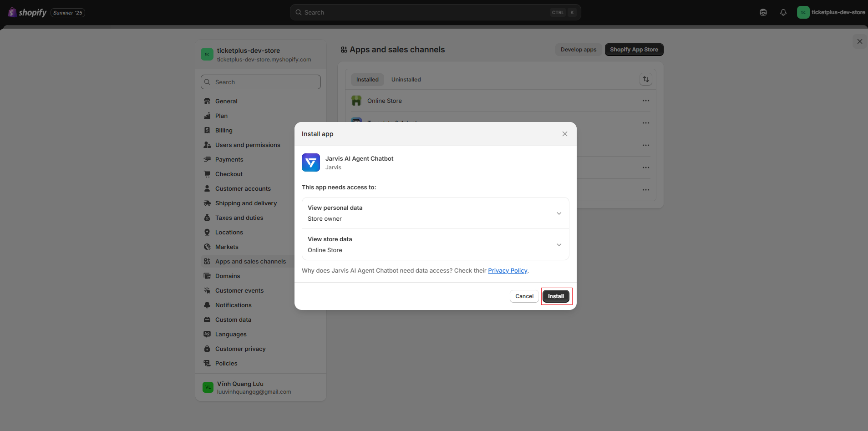
Task: Open the Online Store row's more actions menu
Action: pyautogui.click(x=645, y=101)
